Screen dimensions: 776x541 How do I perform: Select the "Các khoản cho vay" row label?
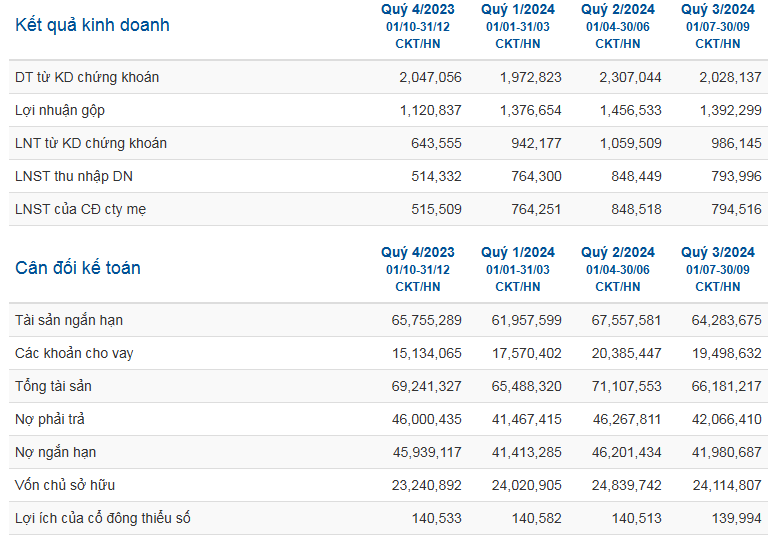pos(74,353)
